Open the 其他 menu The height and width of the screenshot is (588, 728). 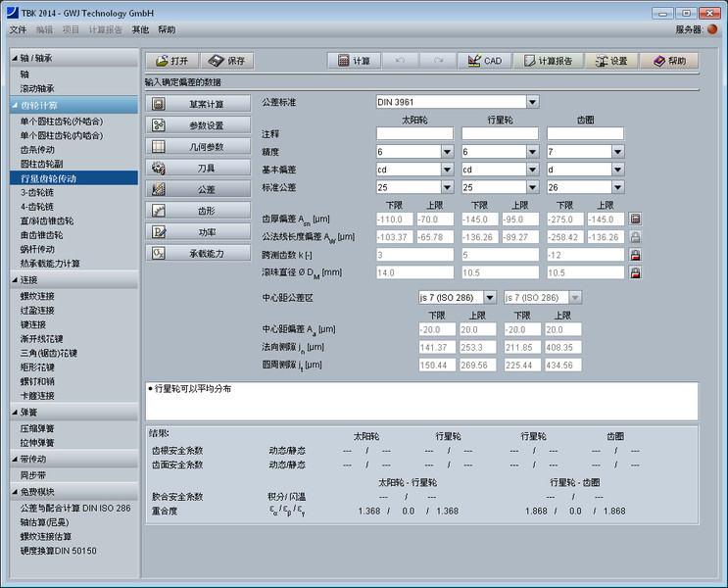pos(140,30)
